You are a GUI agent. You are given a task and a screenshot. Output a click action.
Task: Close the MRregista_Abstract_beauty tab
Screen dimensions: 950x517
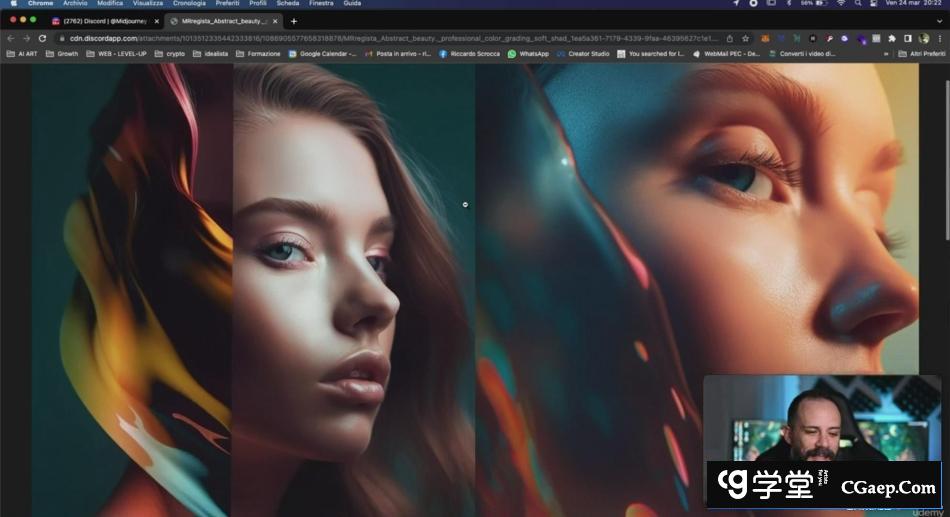pos(276,21)
